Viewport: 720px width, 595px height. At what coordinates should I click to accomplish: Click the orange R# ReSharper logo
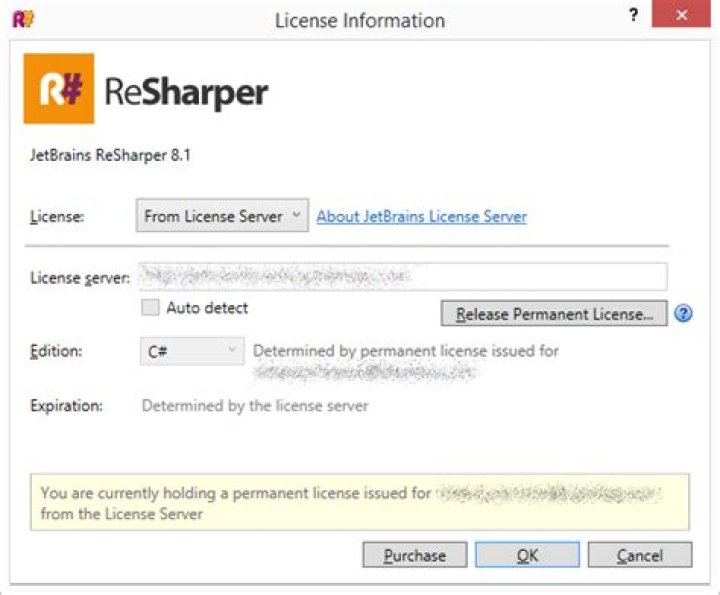pos(59,89)
